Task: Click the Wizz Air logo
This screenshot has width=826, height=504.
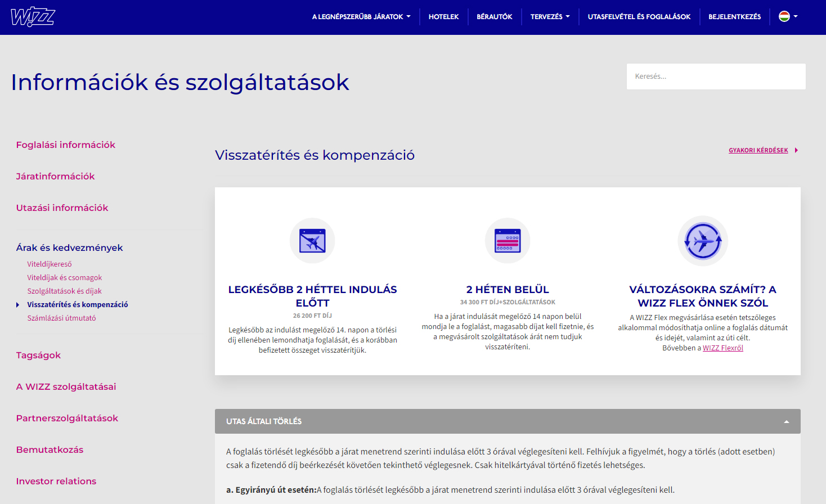Action: [33, 17]
